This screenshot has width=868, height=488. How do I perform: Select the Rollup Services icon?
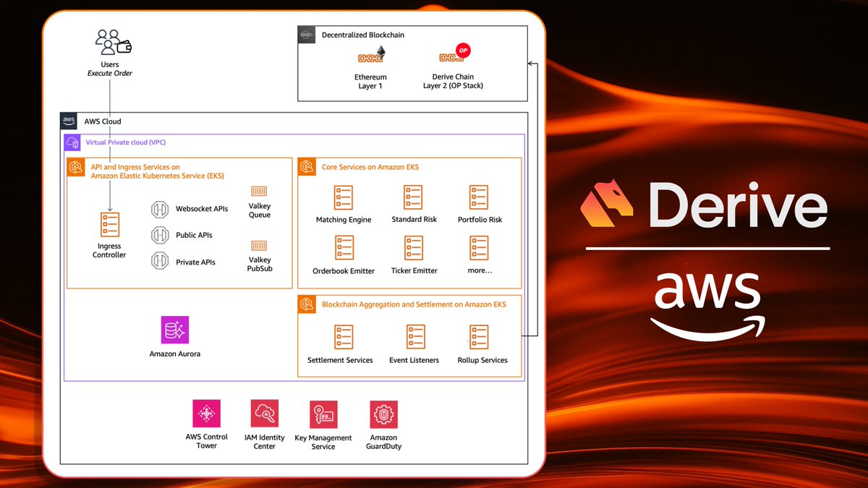[x=479, y=338]
